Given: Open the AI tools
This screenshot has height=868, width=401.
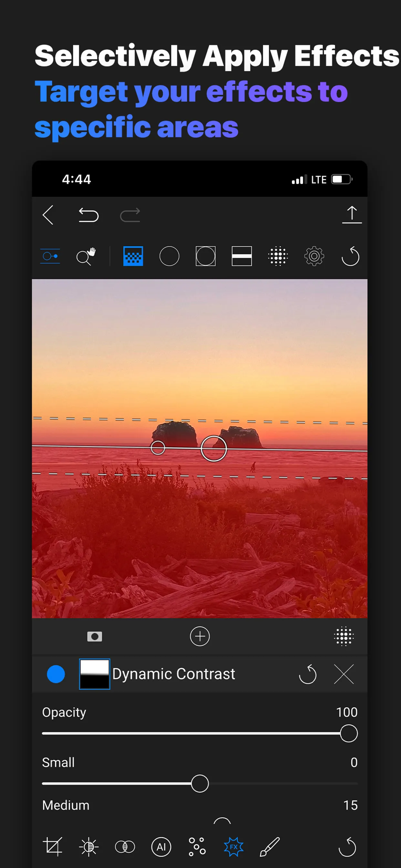Looking at the screenshot, I should pyautogui.click(x=161, y=846).
